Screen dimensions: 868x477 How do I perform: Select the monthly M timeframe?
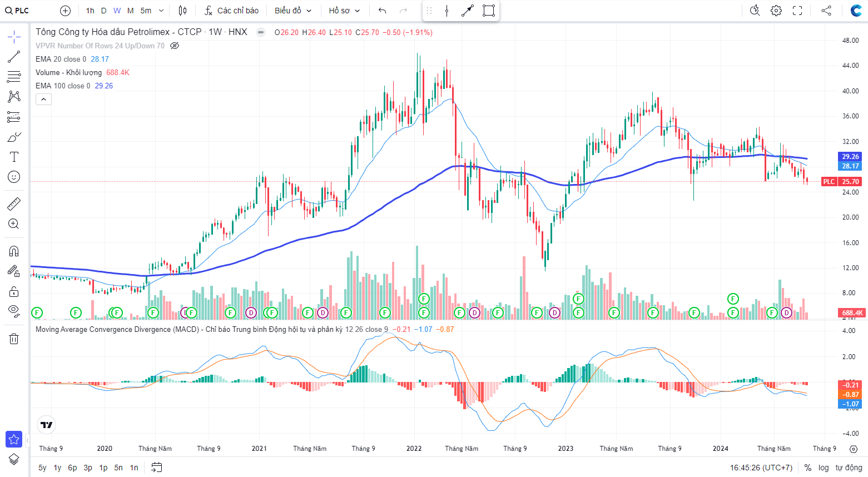[130, 11]
